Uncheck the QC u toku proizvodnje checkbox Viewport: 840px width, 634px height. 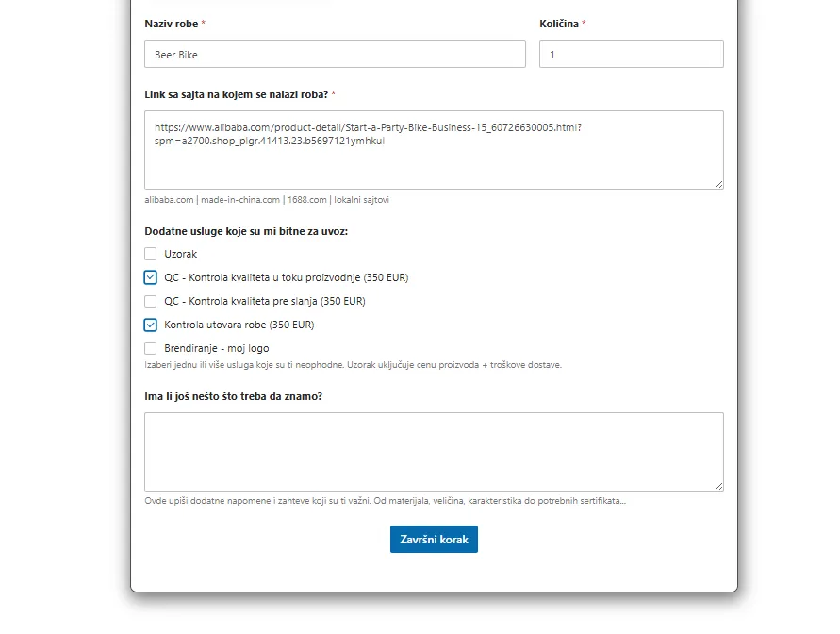(151, 277)
